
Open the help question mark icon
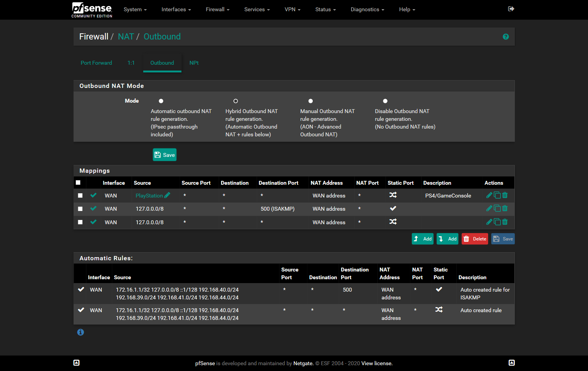click(506, 37)
